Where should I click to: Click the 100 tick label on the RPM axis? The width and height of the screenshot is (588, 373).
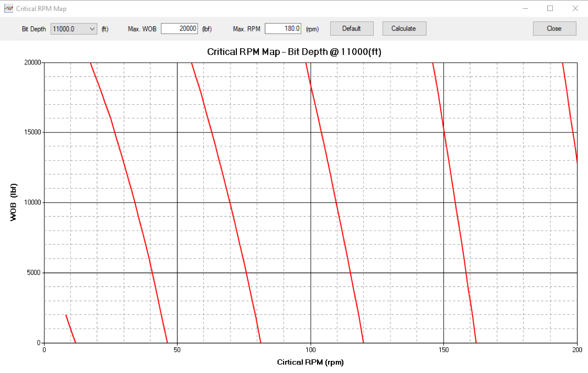(311, 350)
